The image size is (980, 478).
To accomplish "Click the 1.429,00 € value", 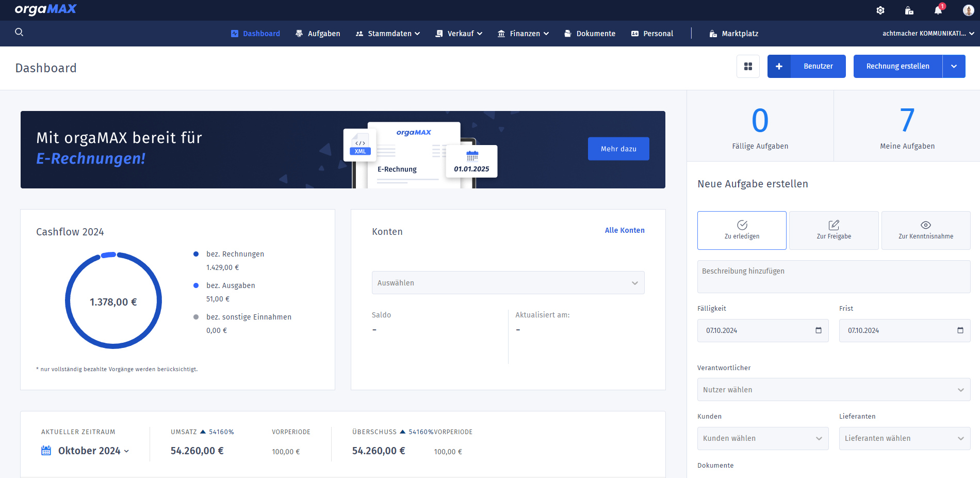I will 223,267.
